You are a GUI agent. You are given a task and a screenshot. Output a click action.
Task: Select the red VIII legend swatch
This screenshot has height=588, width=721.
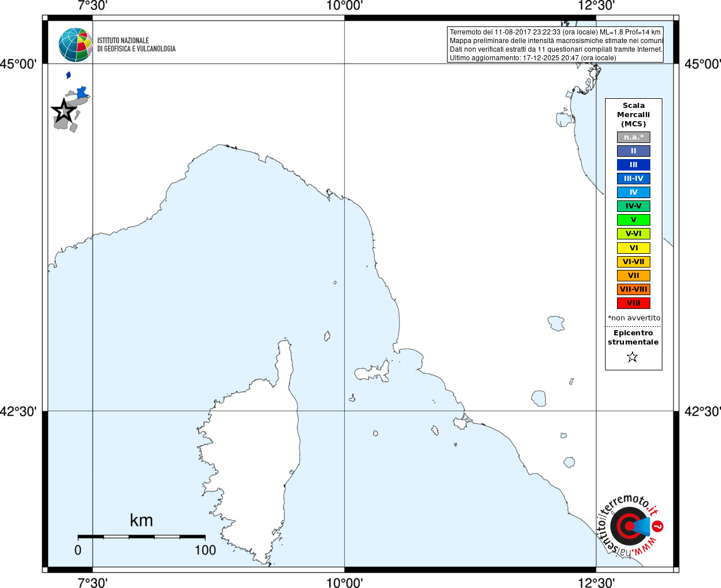pos(634,303)
